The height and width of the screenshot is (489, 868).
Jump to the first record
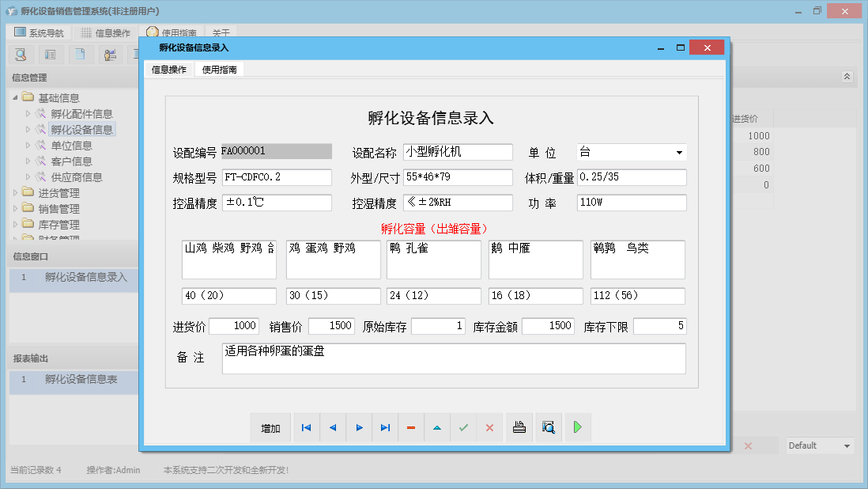[x=306, y=427]
